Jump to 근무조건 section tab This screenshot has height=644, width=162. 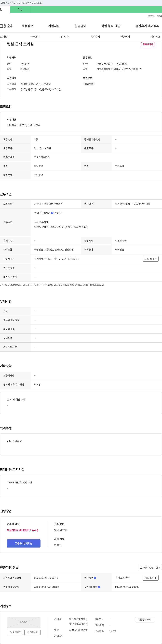click(x=35, y=36)
